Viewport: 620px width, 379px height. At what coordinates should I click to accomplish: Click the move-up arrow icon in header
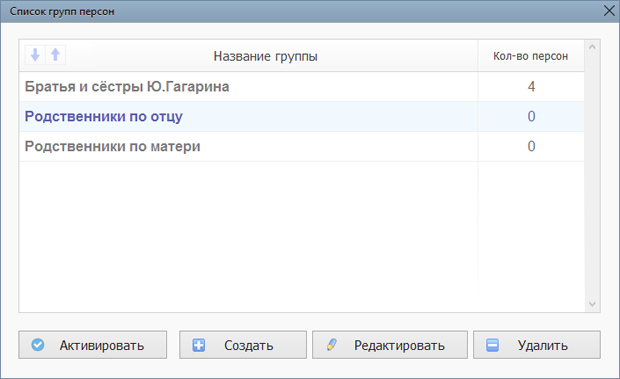56,55
